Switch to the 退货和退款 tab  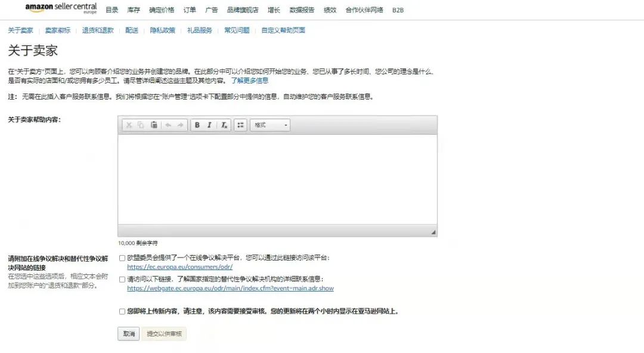coord(98,29)
